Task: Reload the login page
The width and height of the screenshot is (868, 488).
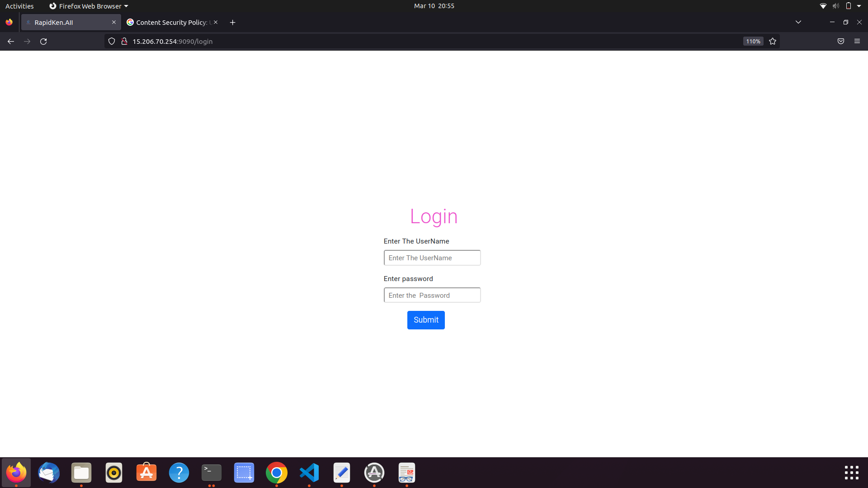Action: 43,41
